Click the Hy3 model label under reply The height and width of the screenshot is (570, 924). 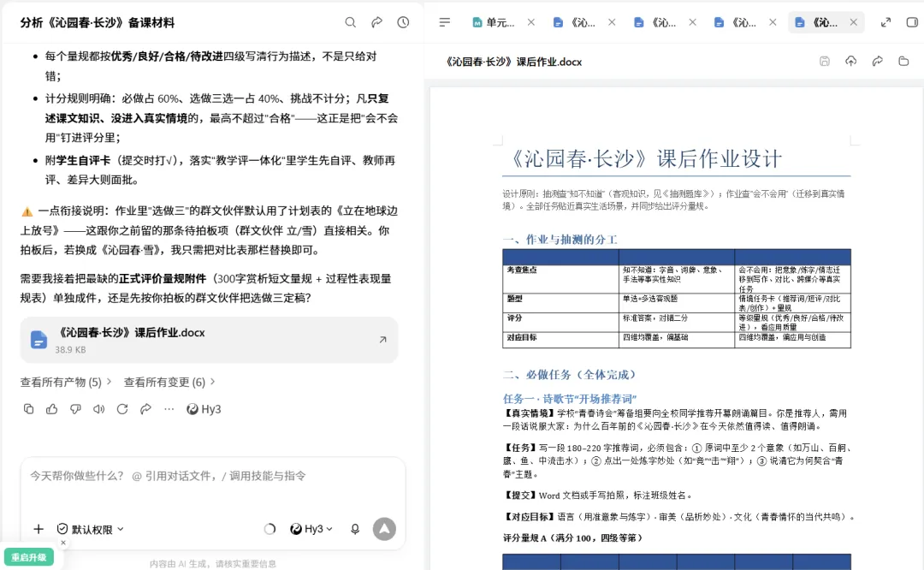(x=204, y=409)
